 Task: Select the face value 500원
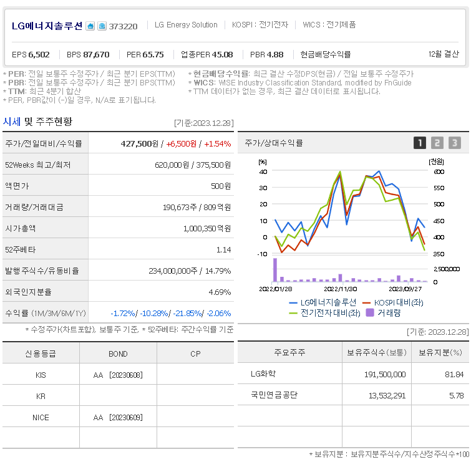pos(221,186)
